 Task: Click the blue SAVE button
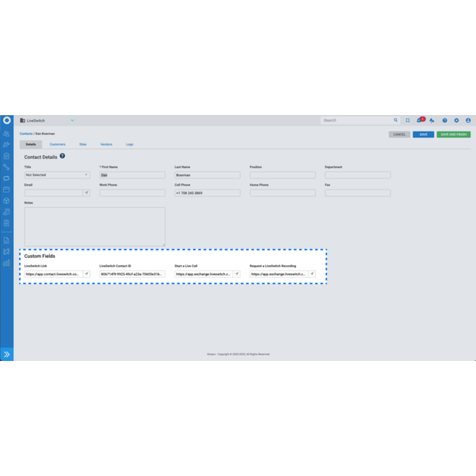[423, 135]
